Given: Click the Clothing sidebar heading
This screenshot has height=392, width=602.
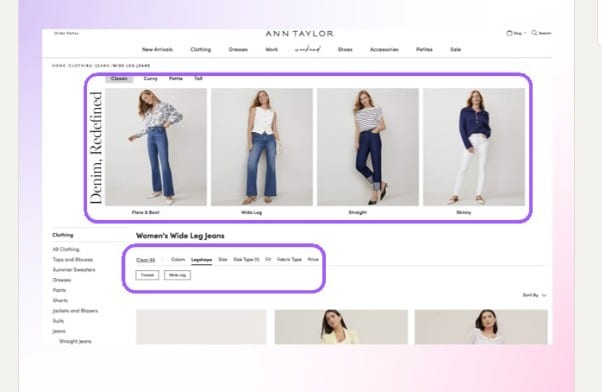Looking at the screenshot, I should 63,235.
